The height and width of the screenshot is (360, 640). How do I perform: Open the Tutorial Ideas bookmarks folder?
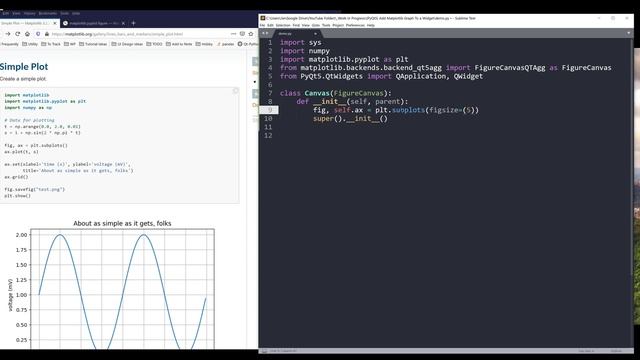93,44
